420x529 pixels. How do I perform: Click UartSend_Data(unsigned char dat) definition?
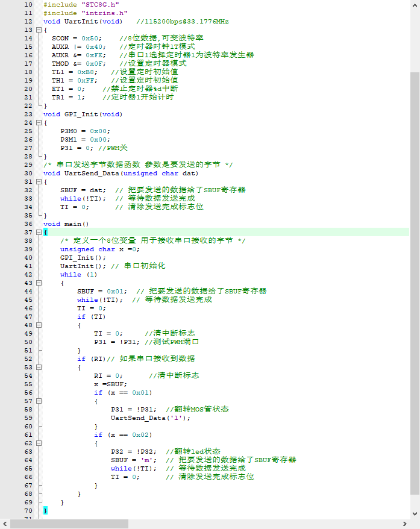click(121, 173)
